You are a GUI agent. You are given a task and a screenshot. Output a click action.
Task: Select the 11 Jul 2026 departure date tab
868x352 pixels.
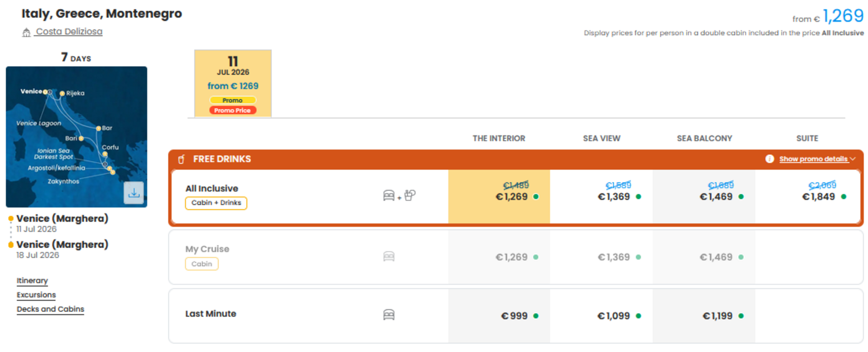point(233,83)
